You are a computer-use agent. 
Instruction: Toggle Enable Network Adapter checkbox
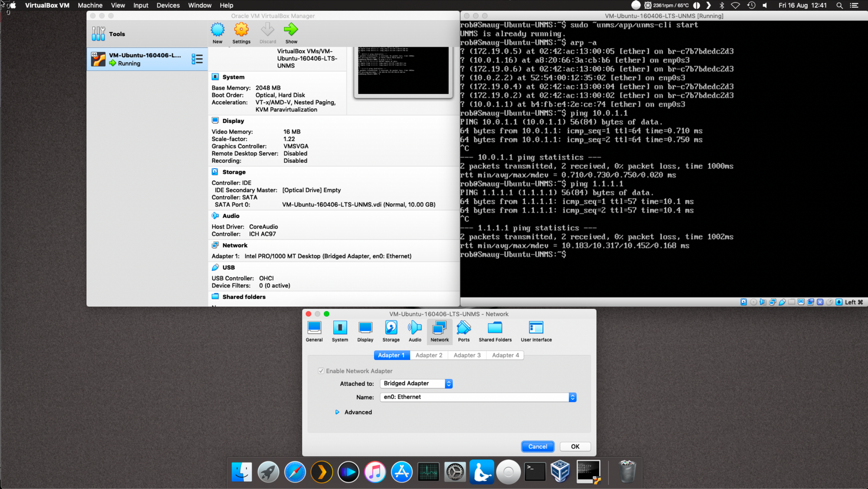click(x=321, y=371)
